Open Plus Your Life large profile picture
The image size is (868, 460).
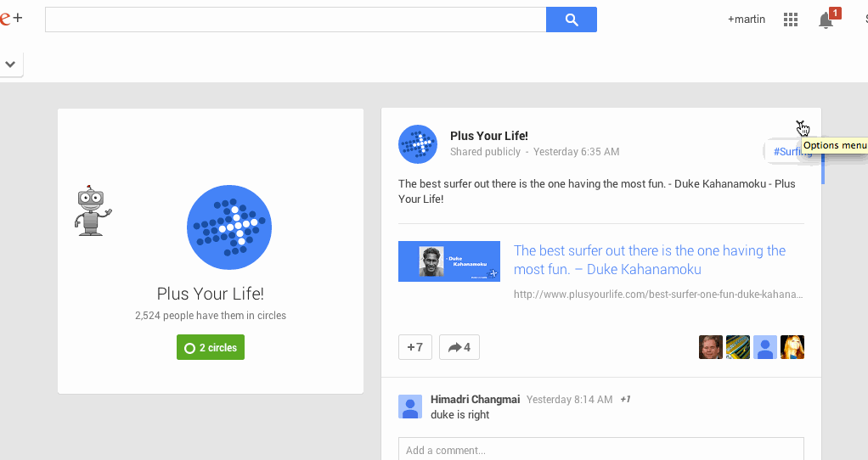[229, 227]
